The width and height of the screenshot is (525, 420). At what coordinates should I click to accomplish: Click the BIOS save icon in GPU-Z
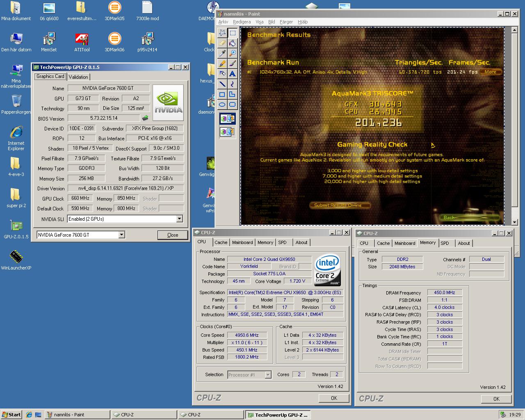point(145,118)
